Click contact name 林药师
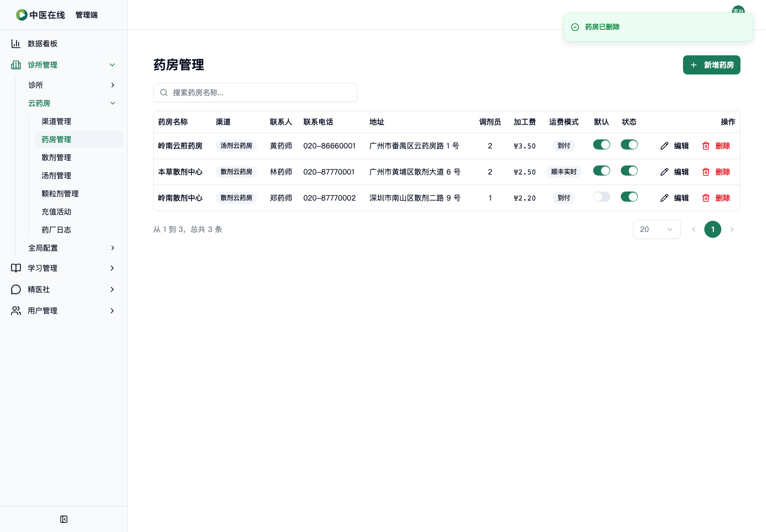Image resolution: width=766 pixels, height=532 pixels. [x=281, y=172]
